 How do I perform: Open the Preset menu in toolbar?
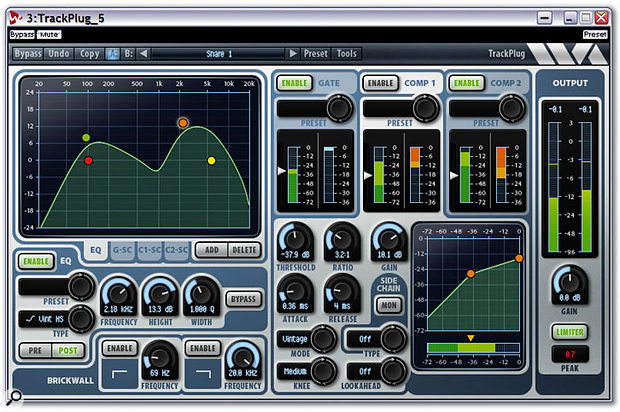point(316,53)
